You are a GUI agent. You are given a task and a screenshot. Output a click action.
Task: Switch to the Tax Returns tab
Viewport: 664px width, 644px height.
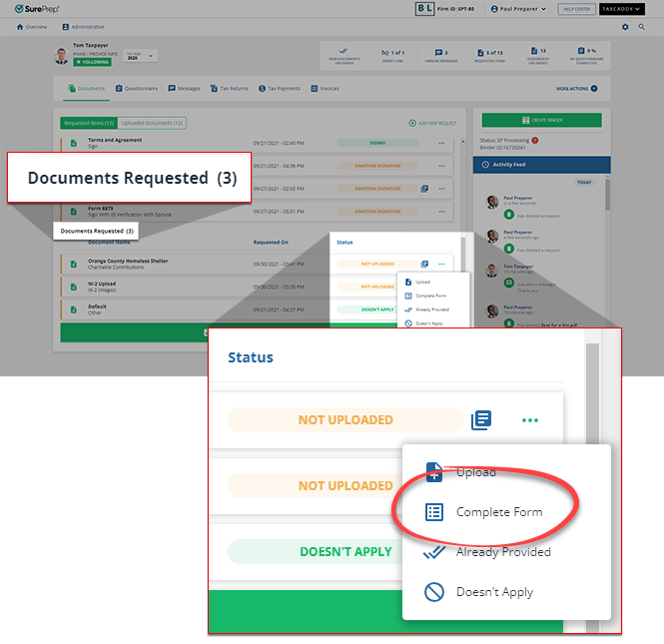point(229,89)
